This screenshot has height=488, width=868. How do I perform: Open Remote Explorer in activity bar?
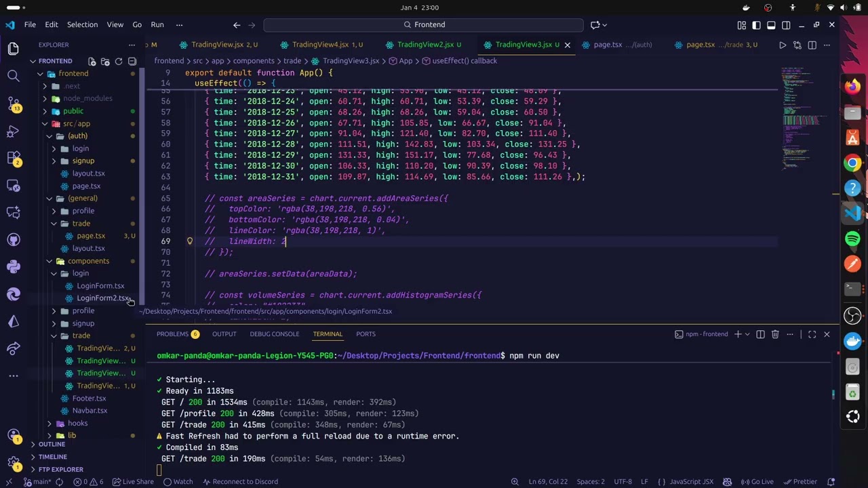click(x=14, y=185)
